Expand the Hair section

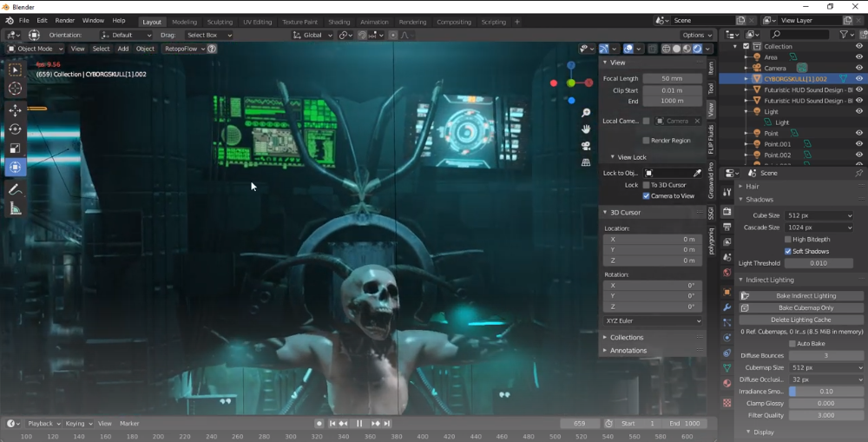point(753,187)
